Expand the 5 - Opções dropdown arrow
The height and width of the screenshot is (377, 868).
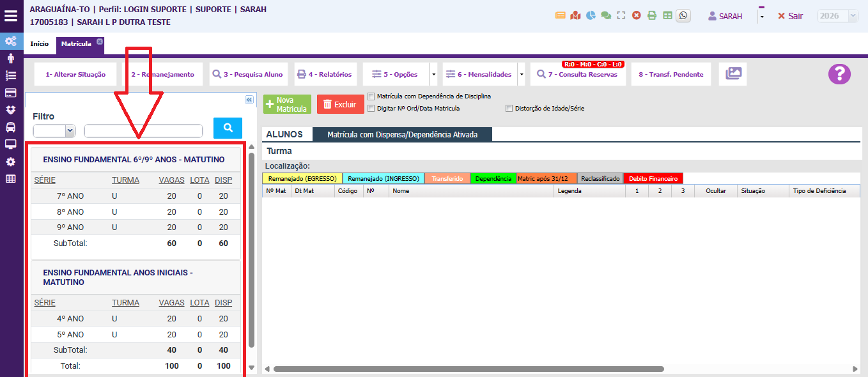pos(434,75)
